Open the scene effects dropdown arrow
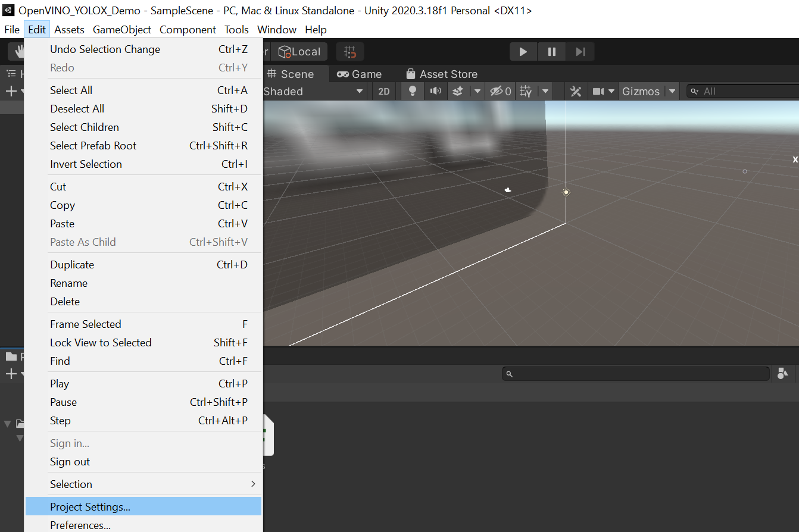The height and width of the screenshot is (532, 799). (477, 91)
